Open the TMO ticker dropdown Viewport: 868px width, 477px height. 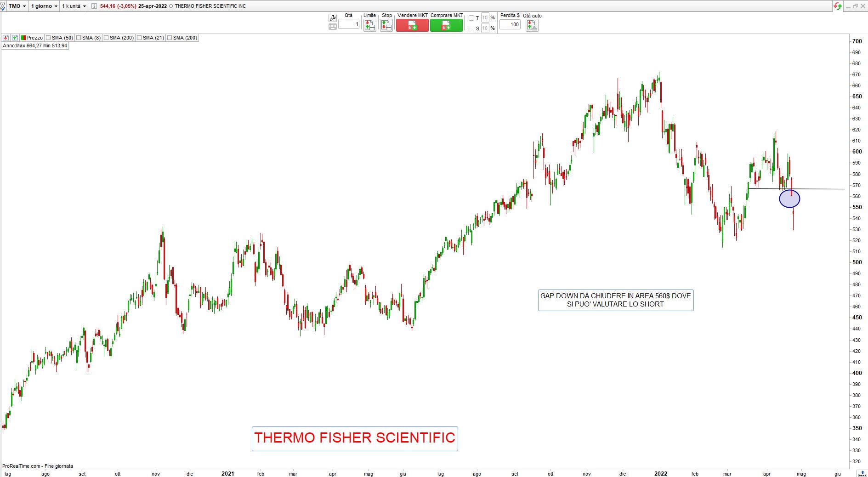click(x=17, y=6)
